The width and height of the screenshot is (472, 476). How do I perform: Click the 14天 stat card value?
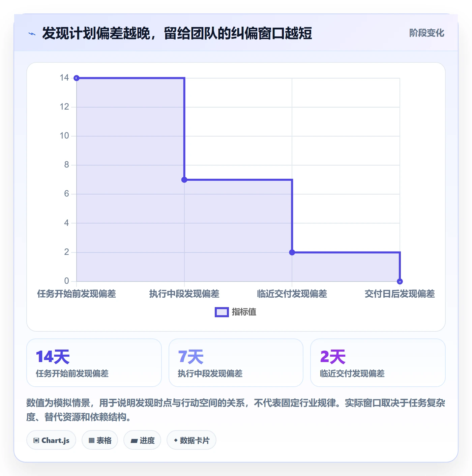coord(53,357)
